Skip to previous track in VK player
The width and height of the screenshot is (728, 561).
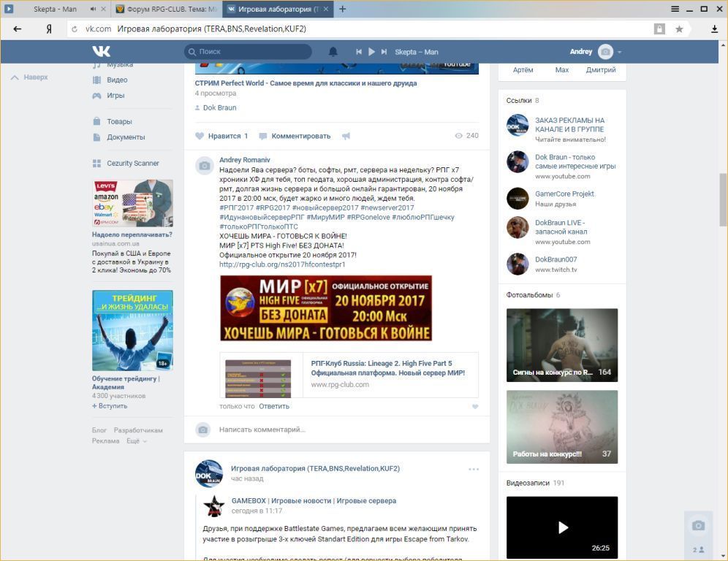click(358, 52)
